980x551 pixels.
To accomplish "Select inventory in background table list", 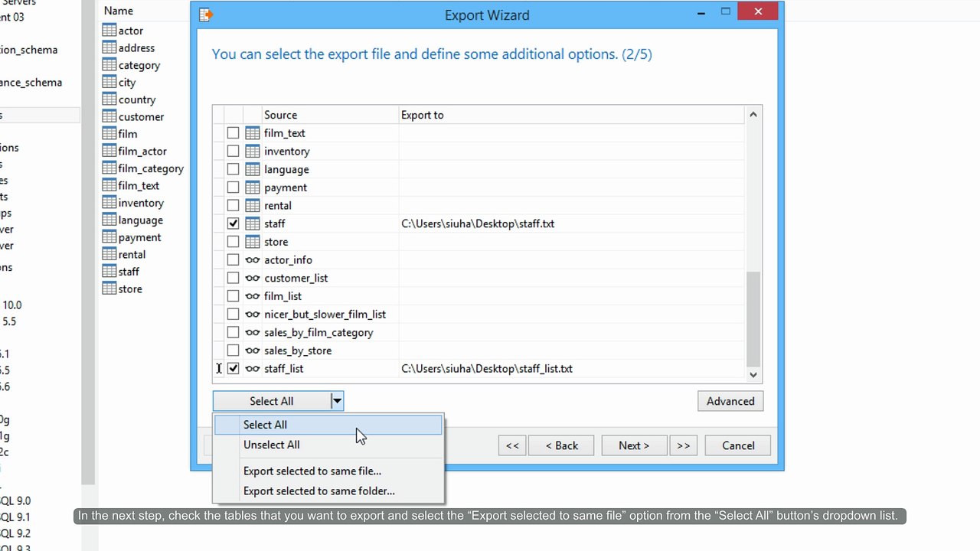I will pos(141,203).
